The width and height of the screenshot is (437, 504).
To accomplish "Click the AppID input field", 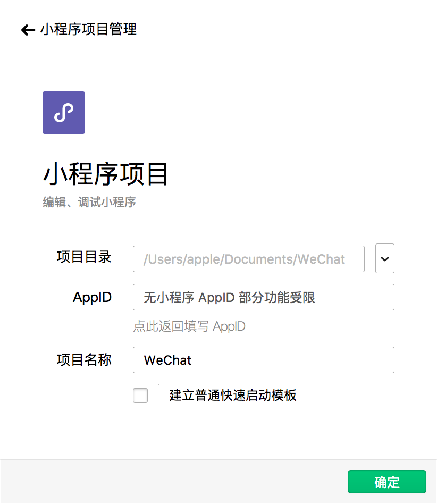I will (264, 297).
